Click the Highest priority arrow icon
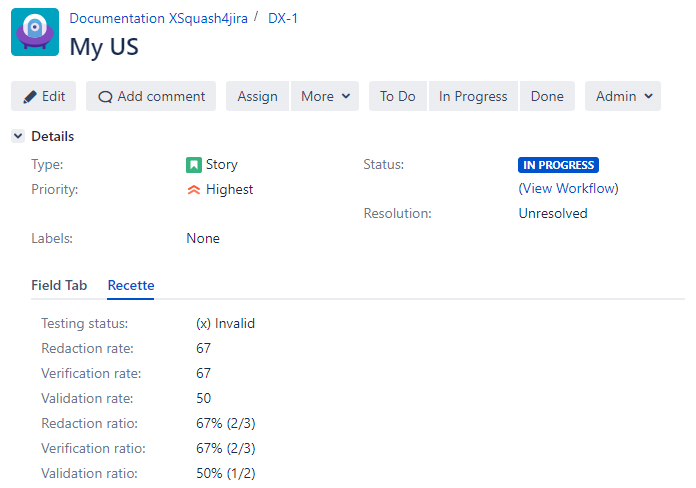This screenshot has width=696, height=488. (194, 189)
